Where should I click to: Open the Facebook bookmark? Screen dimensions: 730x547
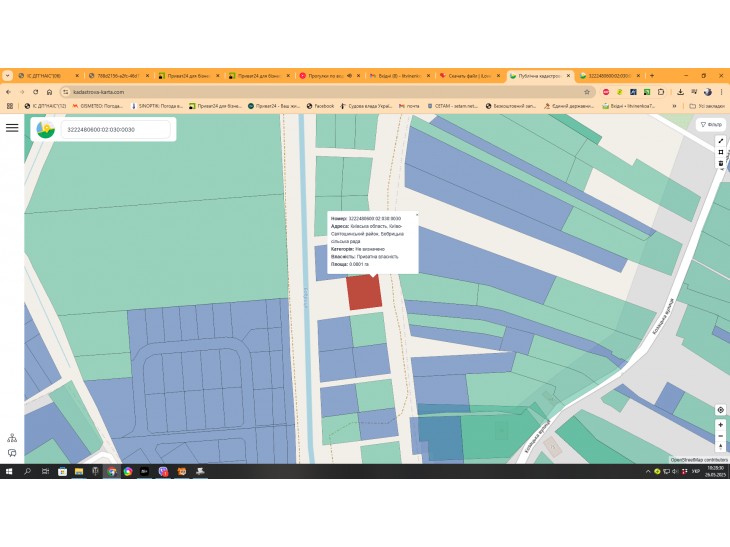(x=320, y=106)
